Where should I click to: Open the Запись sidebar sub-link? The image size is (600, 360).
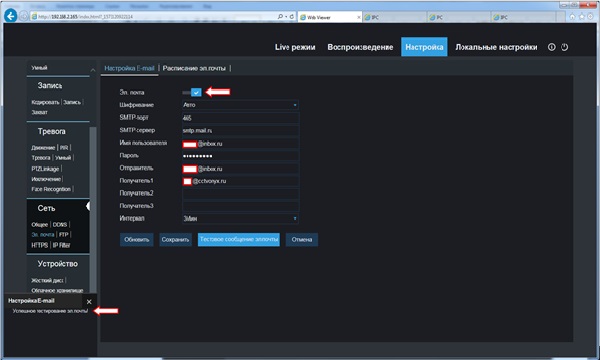(72, 102)
